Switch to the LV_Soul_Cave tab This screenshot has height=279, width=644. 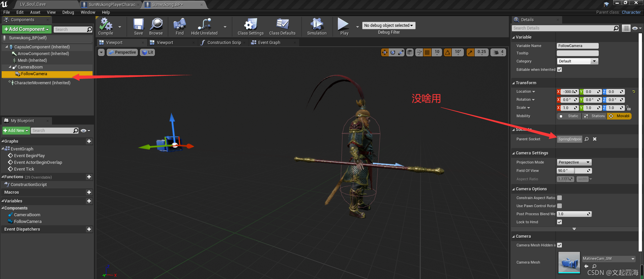coord(33,4)
